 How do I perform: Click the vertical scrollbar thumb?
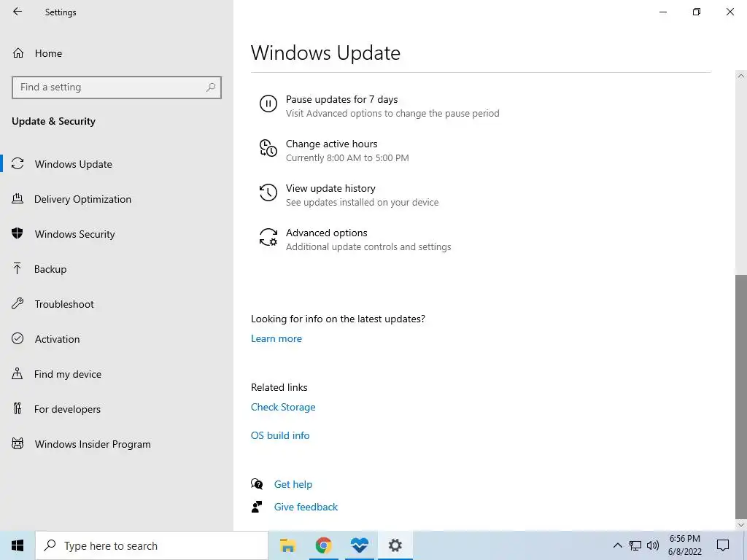(x=741, y=396)
